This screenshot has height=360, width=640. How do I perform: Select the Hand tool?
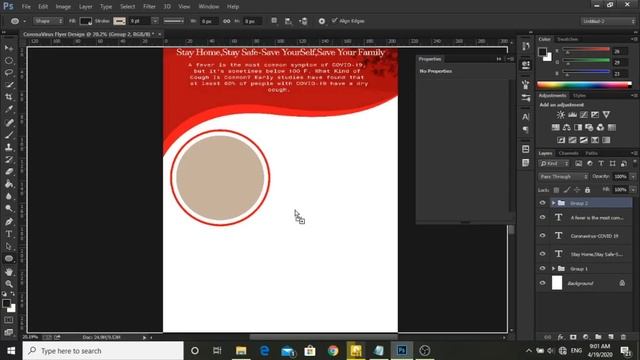9,272
